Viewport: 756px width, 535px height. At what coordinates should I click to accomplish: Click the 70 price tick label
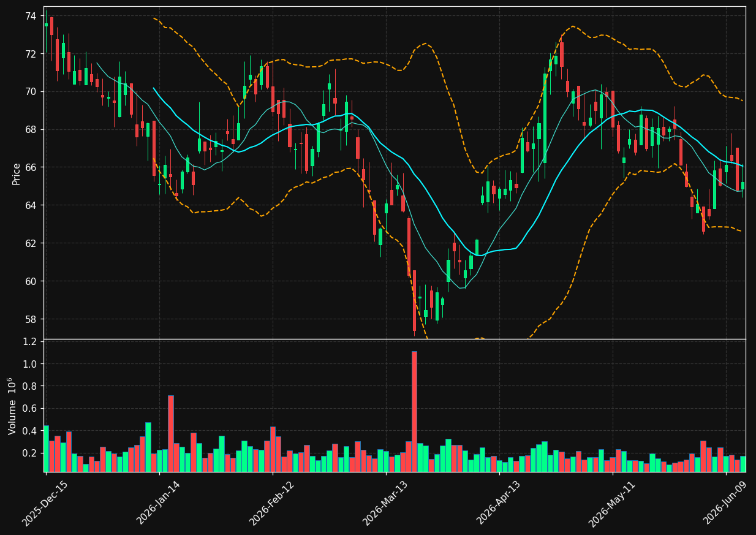tap(31, 92)
